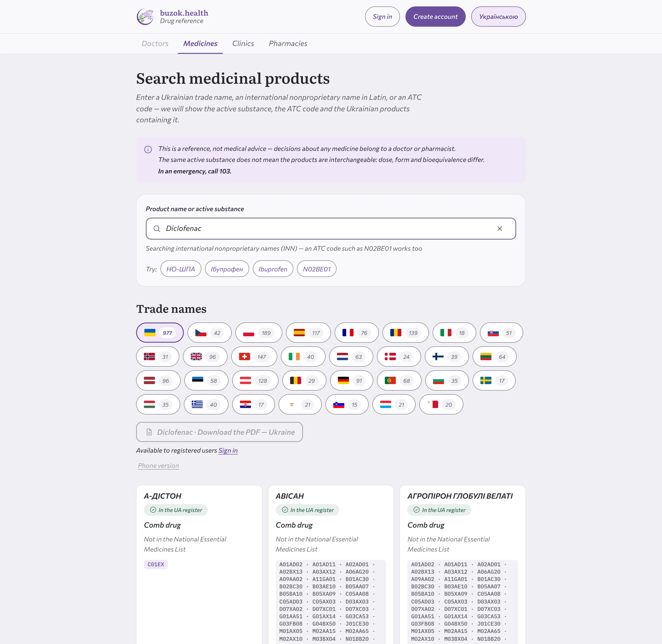Pick the Latvia flag chip with 96

(x=158, y=380)
